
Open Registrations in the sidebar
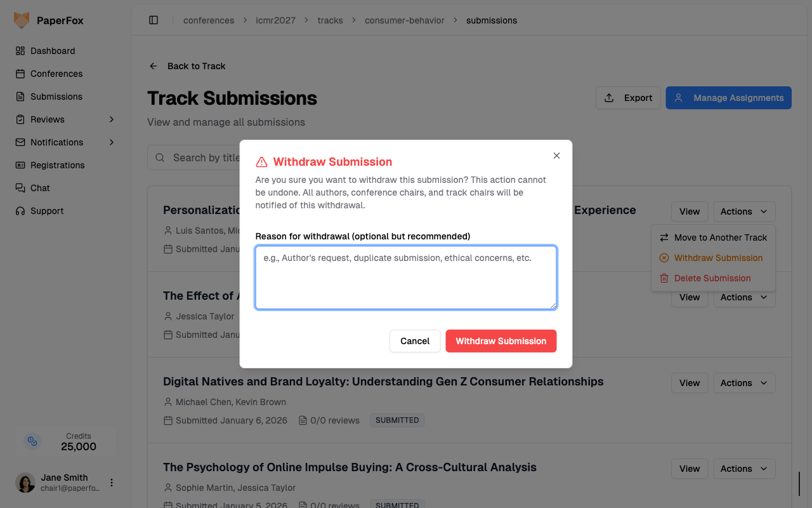tap(57, 165)
